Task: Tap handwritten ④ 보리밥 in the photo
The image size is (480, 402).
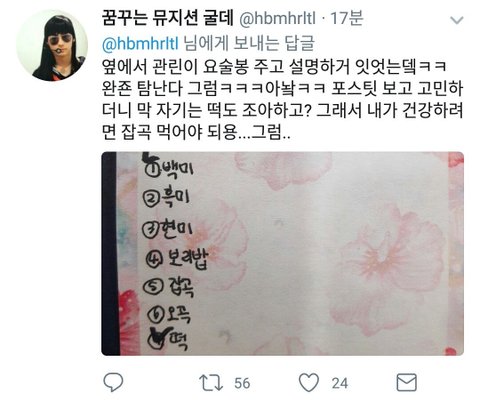Action: 177,259
